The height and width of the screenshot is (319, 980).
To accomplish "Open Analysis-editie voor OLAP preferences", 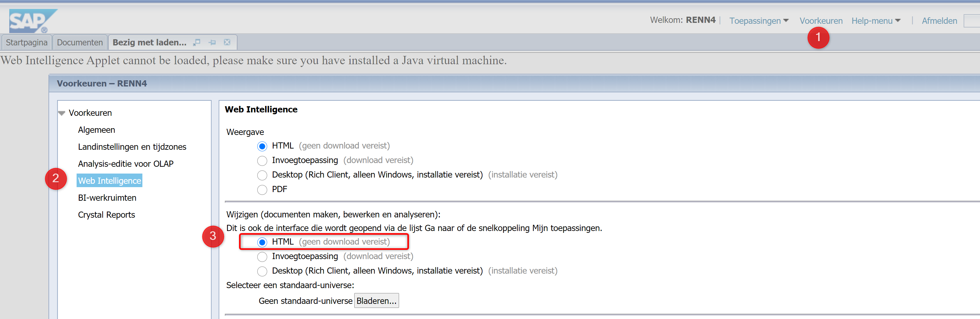I will tap(125, 164).
